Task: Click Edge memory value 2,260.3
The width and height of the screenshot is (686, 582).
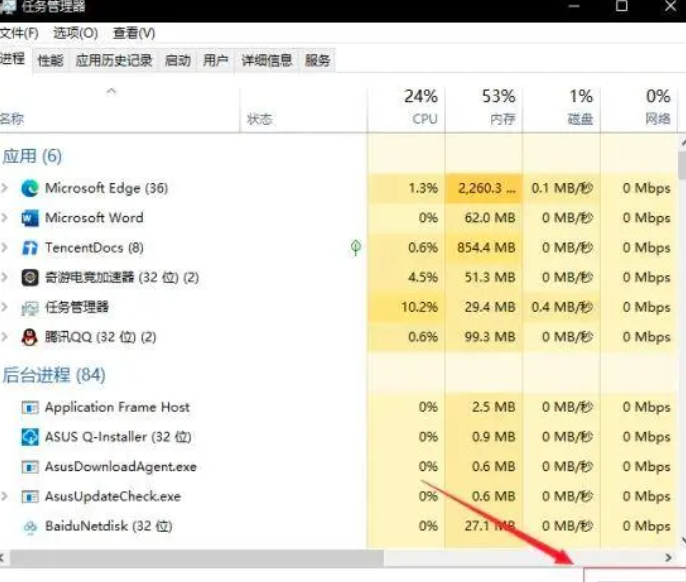Action: click(x=484, y=188)
